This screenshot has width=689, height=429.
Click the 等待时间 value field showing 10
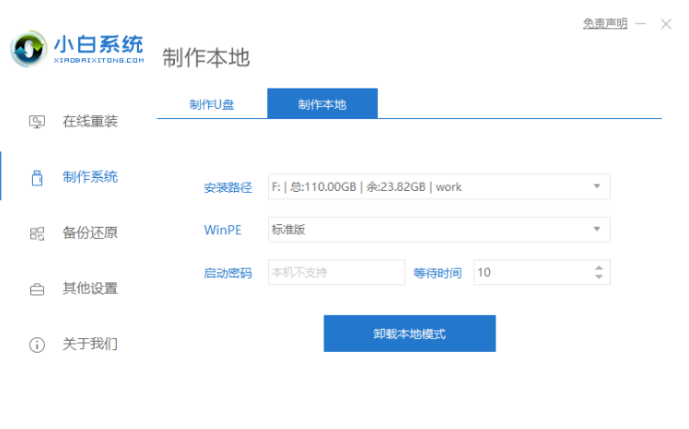pyautogui.click(x=530, y=272)
